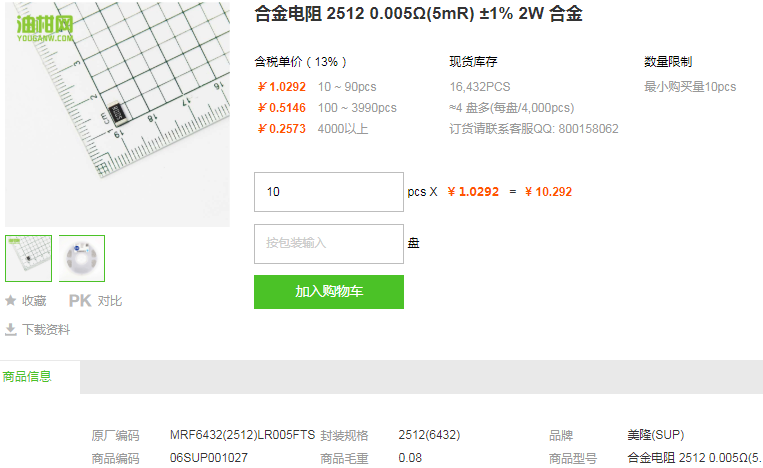
Task: Click the 商品型号 value at bottom right
Action: [x=695, y=458]
